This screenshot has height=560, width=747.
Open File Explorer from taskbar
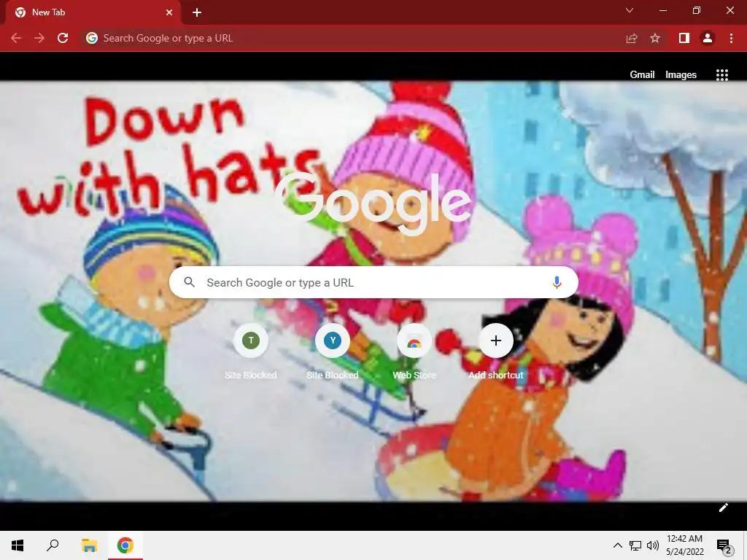(89, 545)
